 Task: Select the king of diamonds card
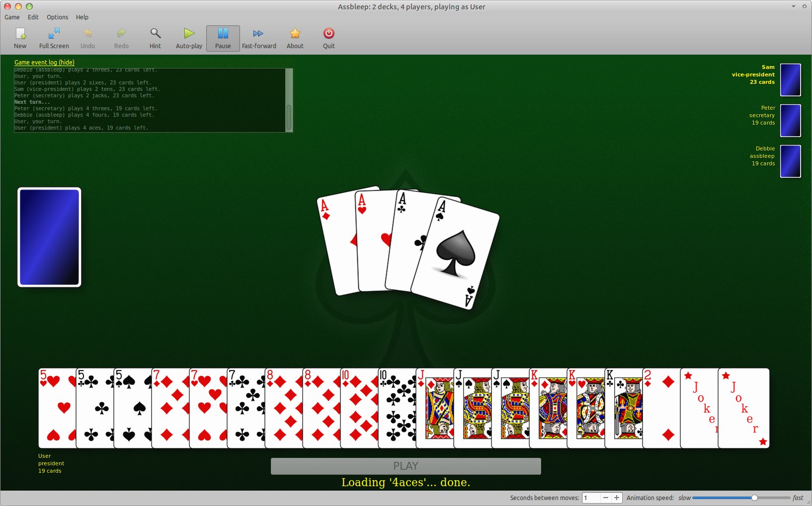(548, 408)
